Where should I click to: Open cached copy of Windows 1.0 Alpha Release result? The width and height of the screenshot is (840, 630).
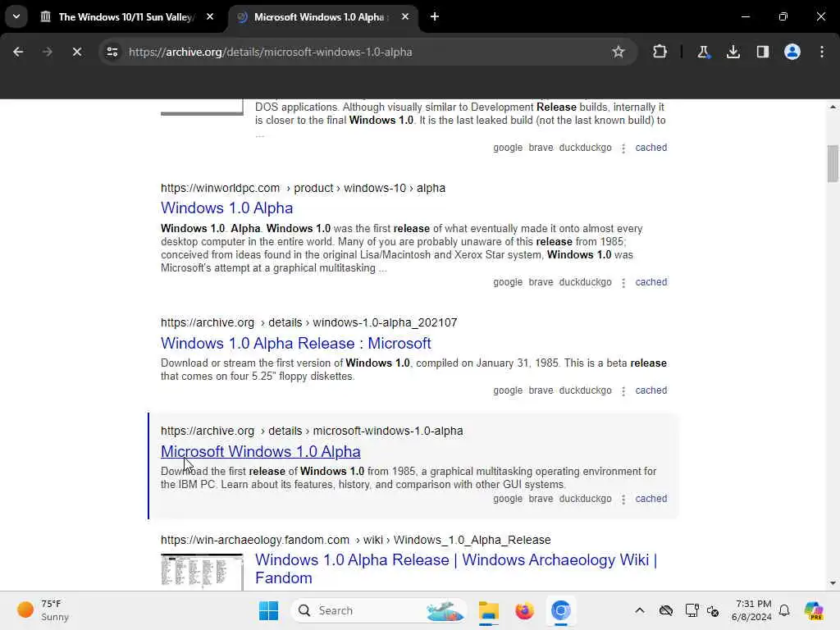pyautogui.click(x=651, y=390)
